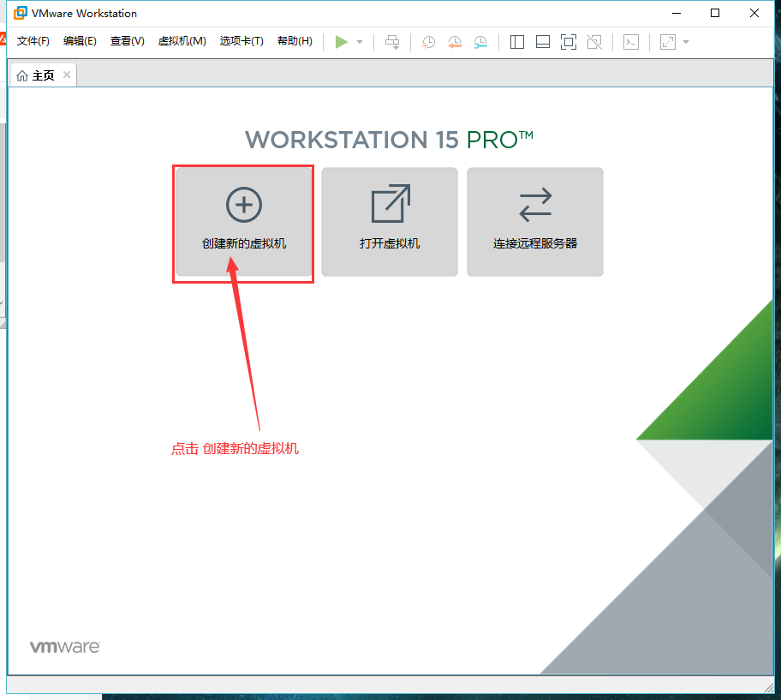Click the 连接远程服务器 tile
The width and height of the screenshot is (781, 700).
coord(535,222)
